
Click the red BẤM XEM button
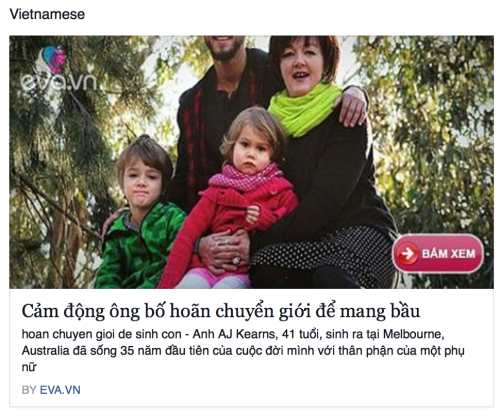[x=438, y=254]
